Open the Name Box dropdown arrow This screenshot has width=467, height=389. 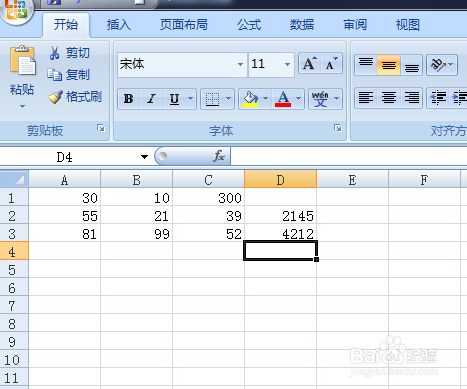[x=144, y=157]
